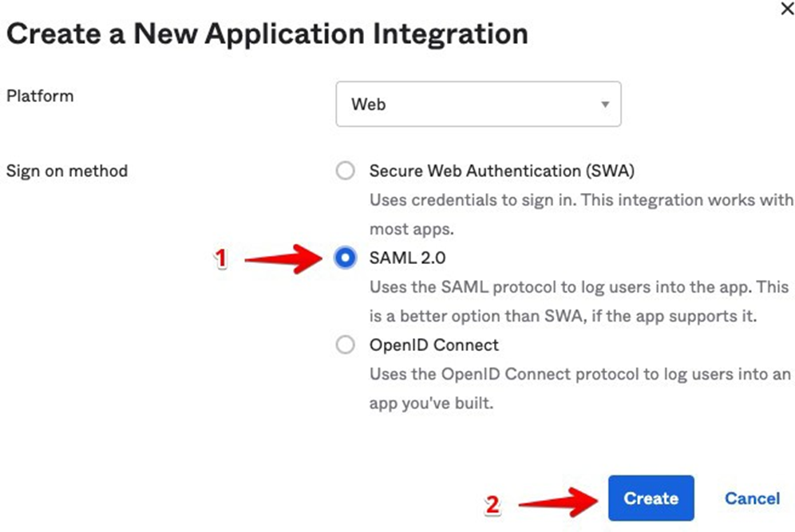Select the SAML 2.0 radio button
Image resolution: width=795 pixels, height=532 pixels.
click(x=345, y=258)
